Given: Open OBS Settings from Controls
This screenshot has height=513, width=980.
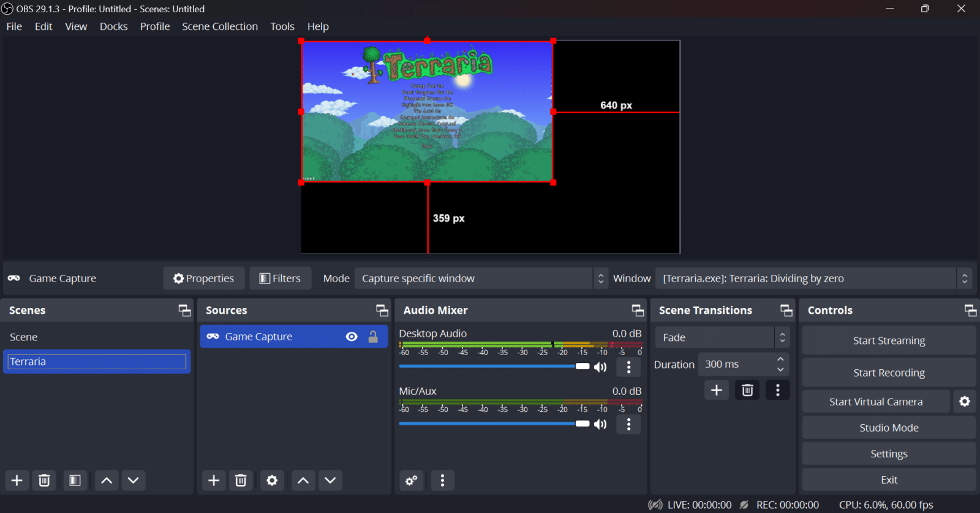Looking at the screenshot, I should tap(889, 454).
